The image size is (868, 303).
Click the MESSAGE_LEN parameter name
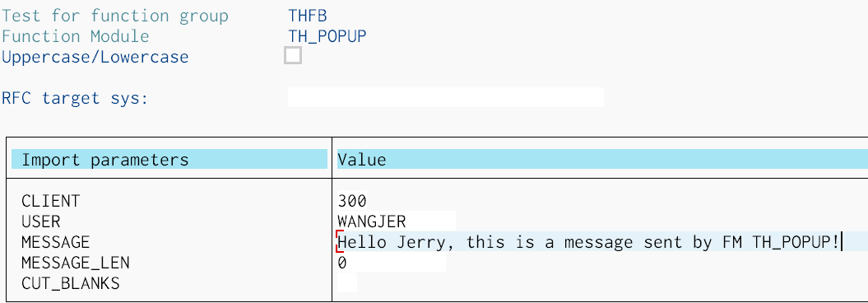point(76,263)
